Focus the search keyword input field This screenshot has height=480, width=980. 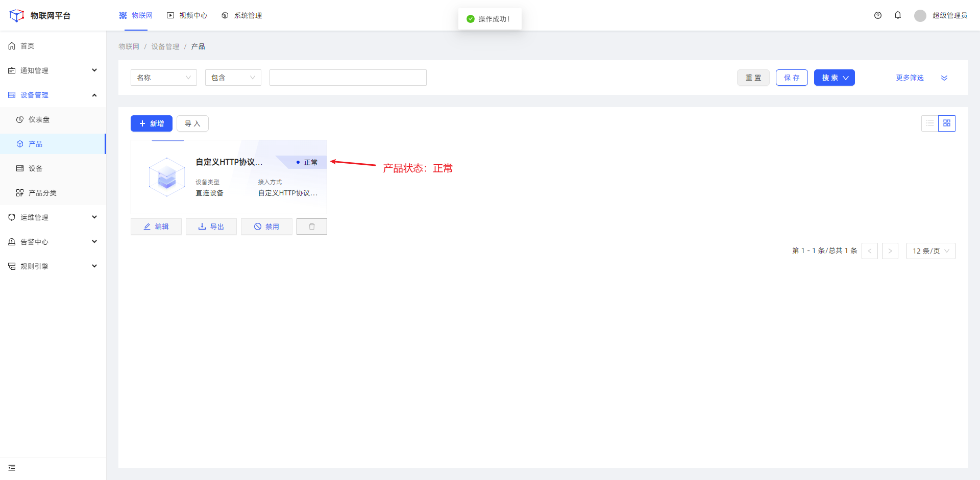(348, 78)
